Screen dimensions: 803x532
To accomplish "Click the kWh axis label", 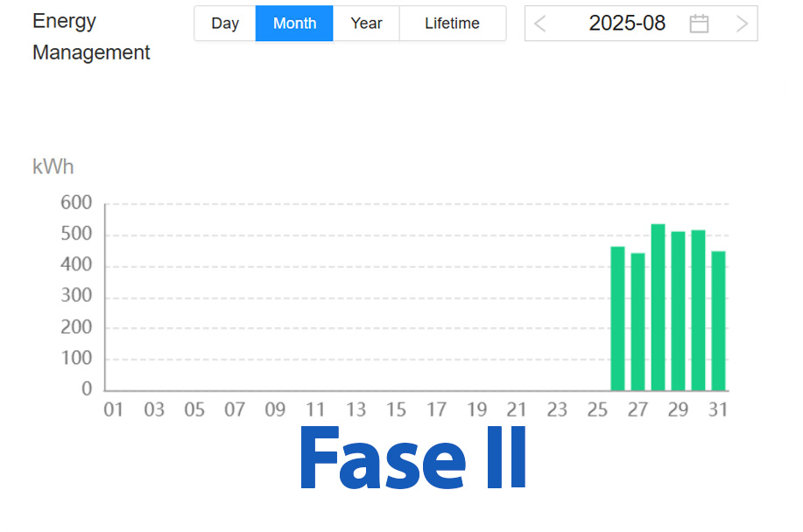I will pyautogui.click(x=53, y=166).
